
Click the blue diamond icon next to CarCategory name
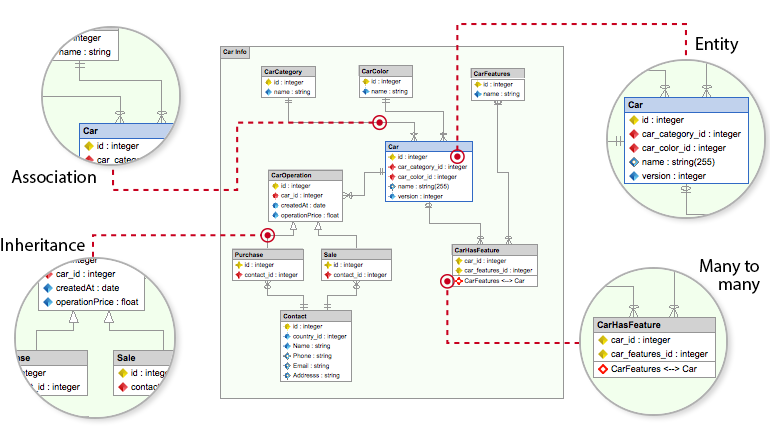point(267,92)
